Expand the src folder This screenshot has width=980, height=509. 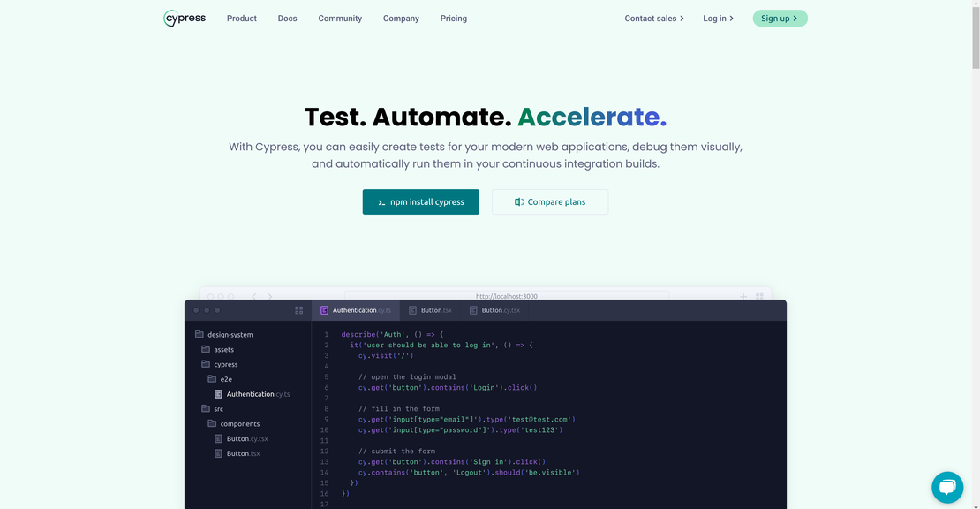(212, 409)
